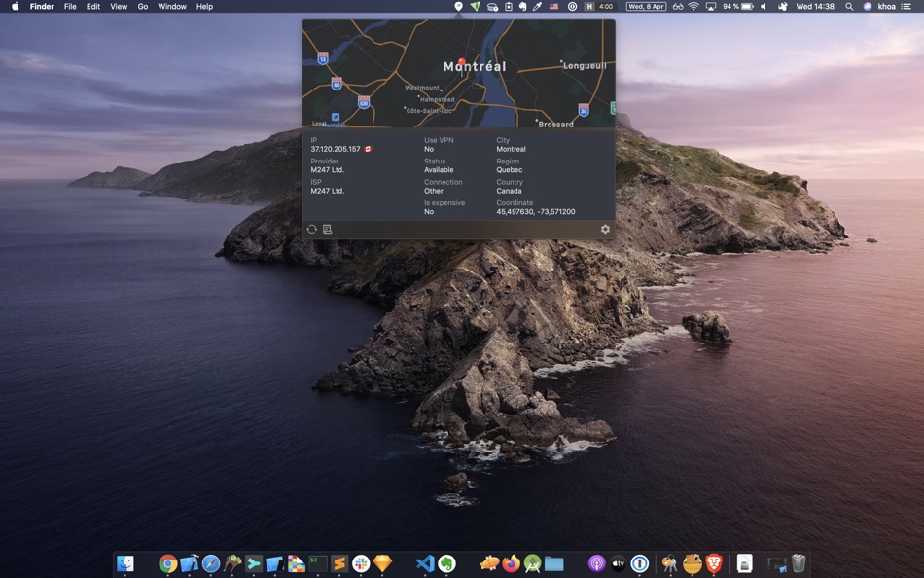Click the 1Password menu bar icon
The height and width of the screenshot is (578, 924).
coord(572,7)
